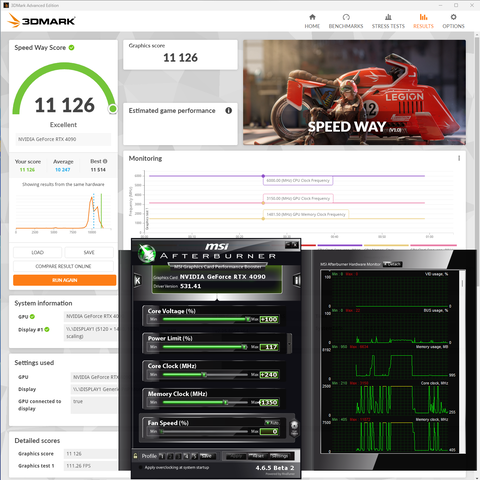Open the info icon beside Estimated game performance

click(x=228, y=111)
